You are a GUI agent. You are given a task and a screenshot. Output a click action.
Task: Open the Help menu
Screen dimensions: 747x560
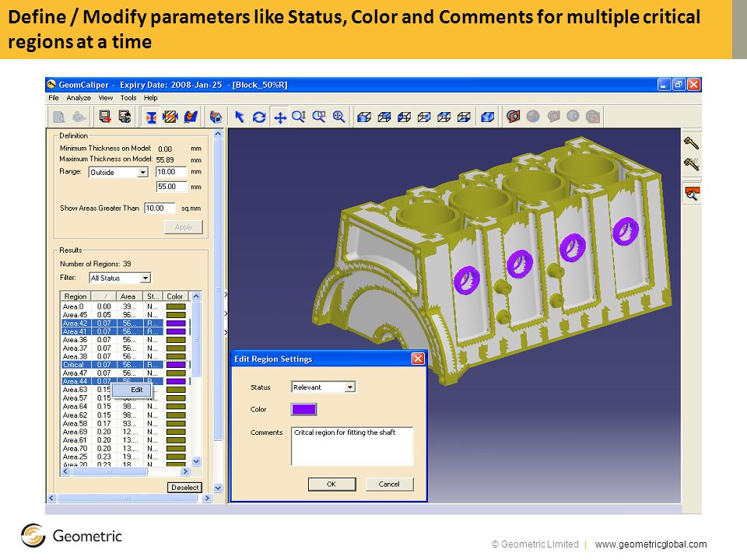(150, 98)
